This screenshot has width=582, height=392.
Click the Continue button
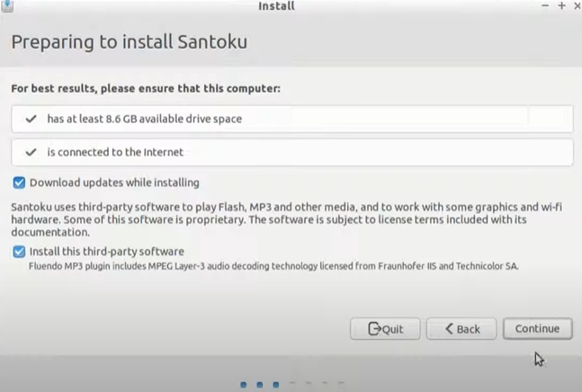coord(537,329)
